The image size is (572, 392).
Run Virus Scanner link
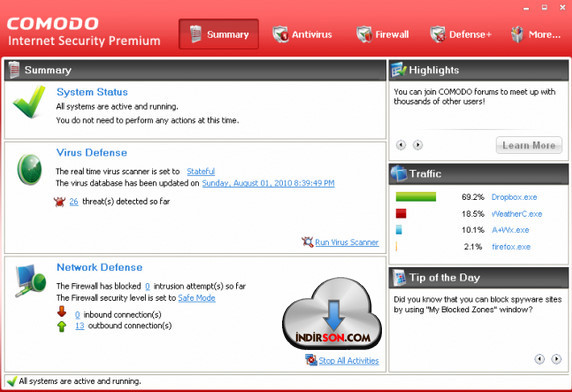[347, 242]
